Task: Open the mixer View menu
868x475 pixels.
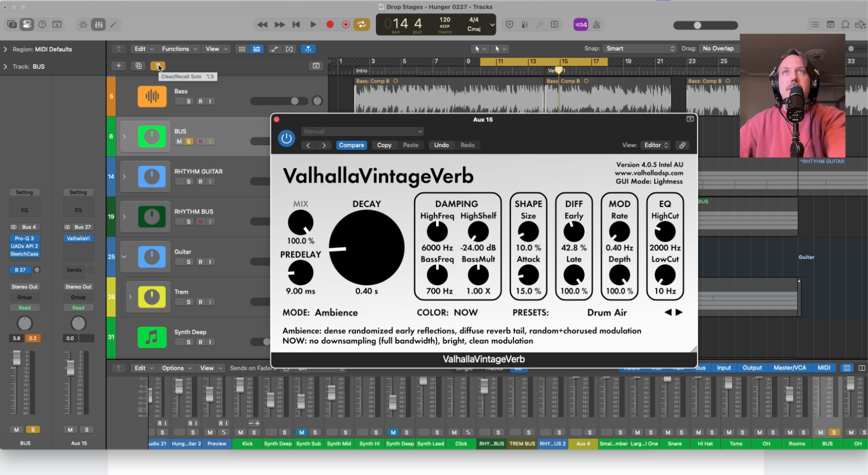Action: (x=211, y=368)
